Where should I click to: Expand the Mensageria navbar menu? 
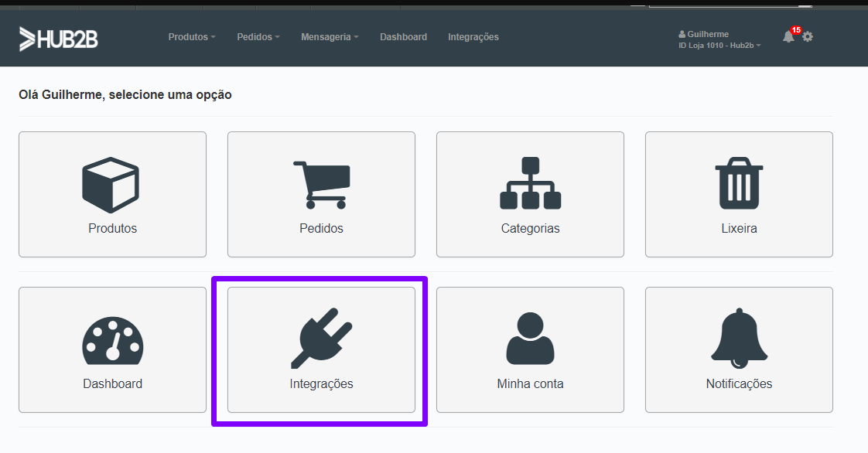pos(330,37)
